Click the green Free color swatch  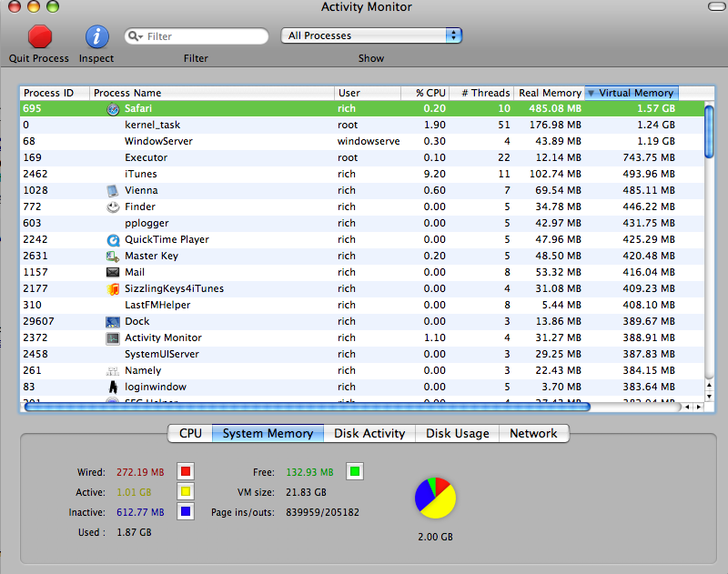point(355,471)
